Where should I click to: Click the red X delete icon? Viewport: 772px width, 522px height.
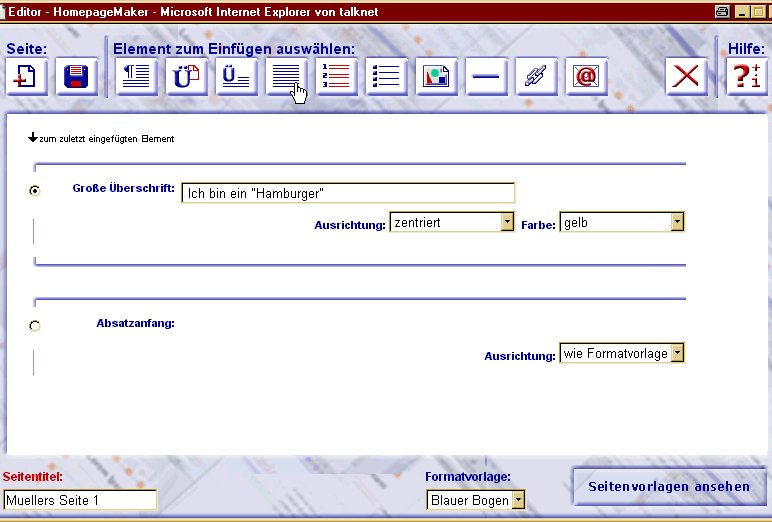686,78
